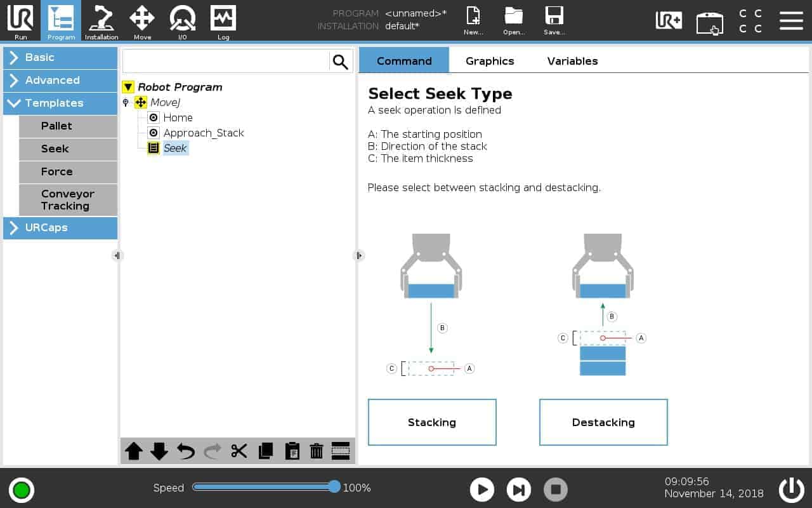The width and height of the screenshot is (812, 508).
Task: Switch to the Variables tab
Action: pos(572,61)
